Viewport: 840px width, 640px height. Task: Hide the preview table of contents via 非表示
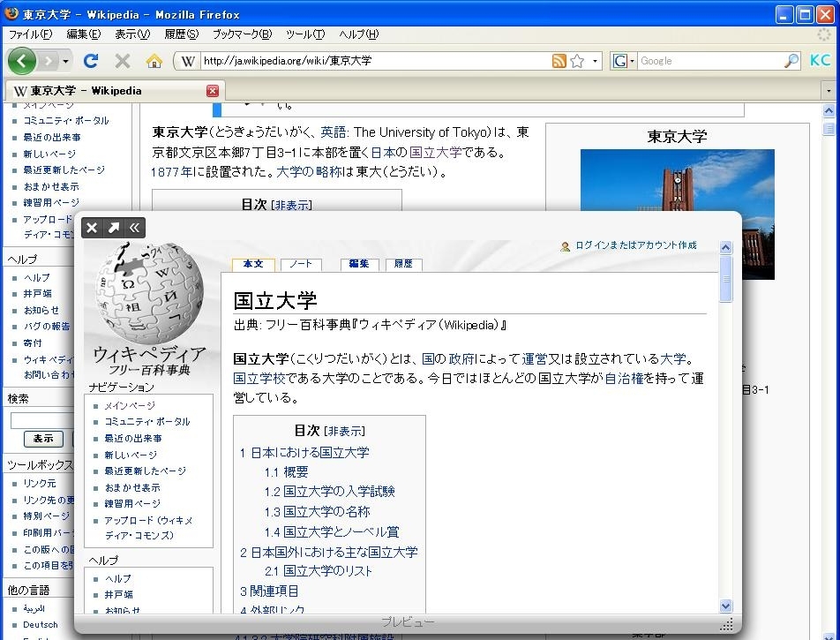click(345, 432)
